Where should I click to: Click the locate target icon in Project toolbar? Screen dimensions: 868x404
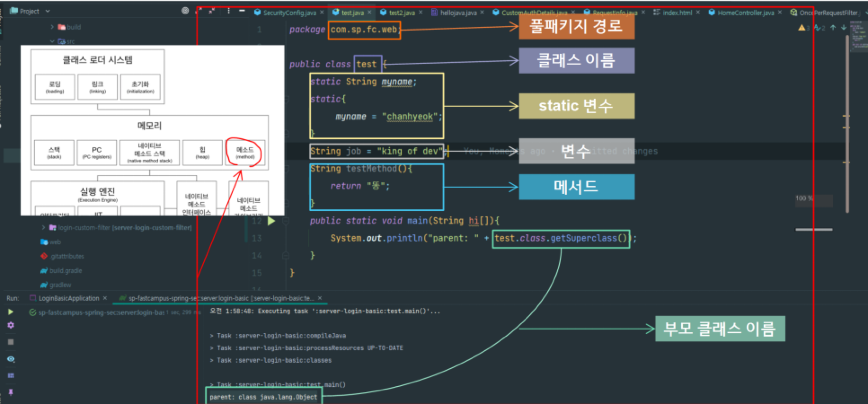[x=185, y=11]
